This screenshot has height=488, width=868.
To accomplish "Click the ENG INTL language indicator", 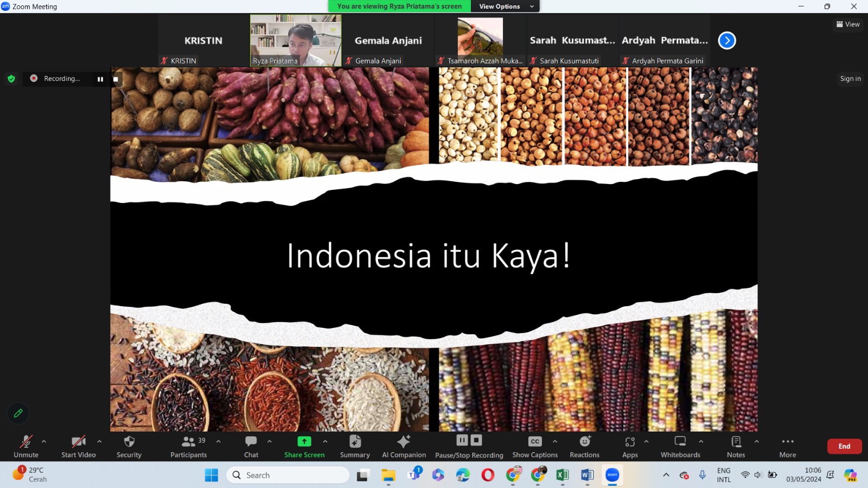I will click(724, 475).
